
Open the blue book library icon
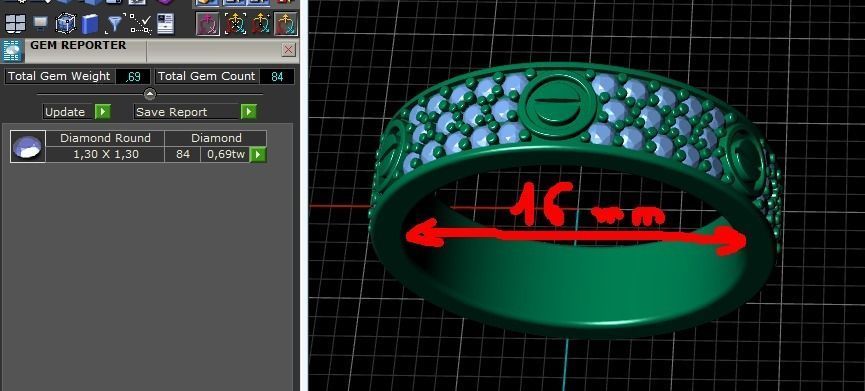coord(89,24)
